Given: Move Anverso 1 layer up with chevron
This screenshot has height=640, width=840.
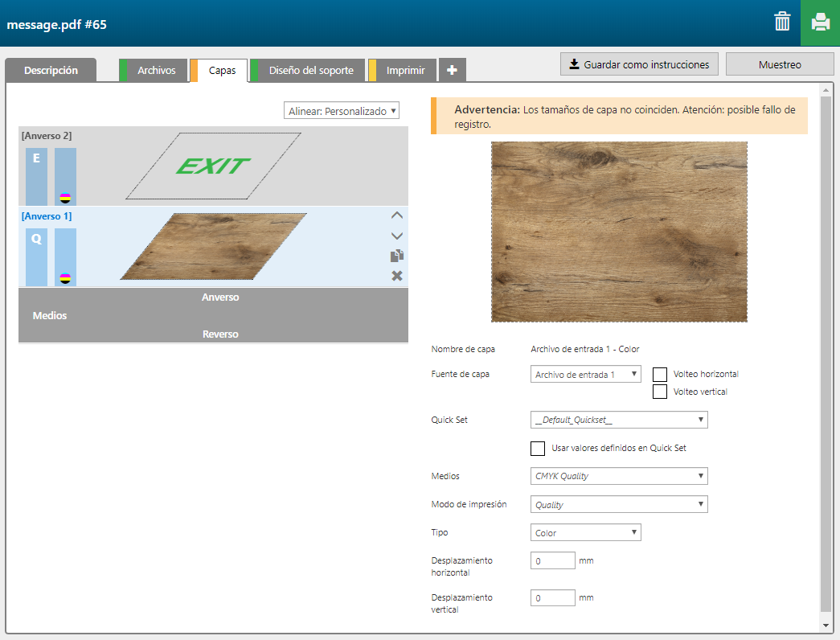Looking at the screenshot, I should point(397,215).
